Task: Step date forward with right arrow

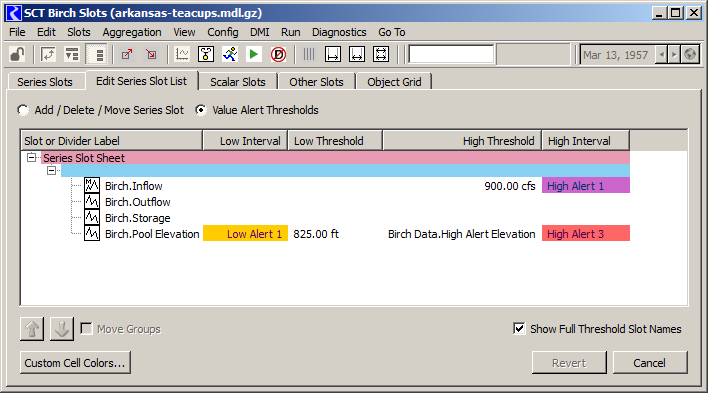Action: (674, 55)
